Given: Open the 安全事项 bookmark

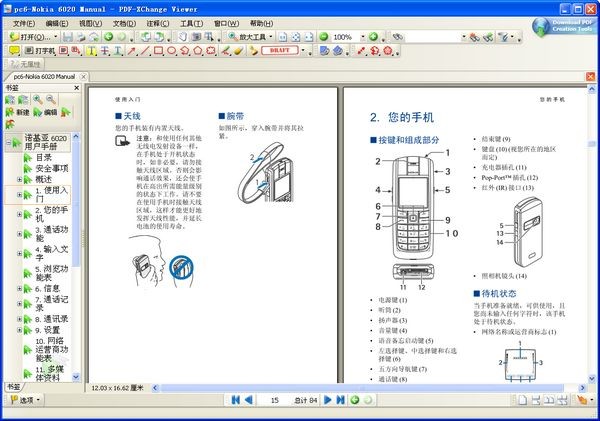Looking at the screenshot, I should click(x=52, y=168).
